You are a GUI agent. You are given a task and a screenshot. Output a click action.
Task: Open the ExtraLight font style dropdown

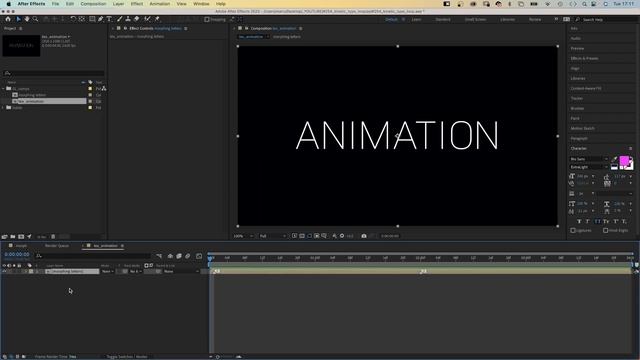[x=589, y=167]
